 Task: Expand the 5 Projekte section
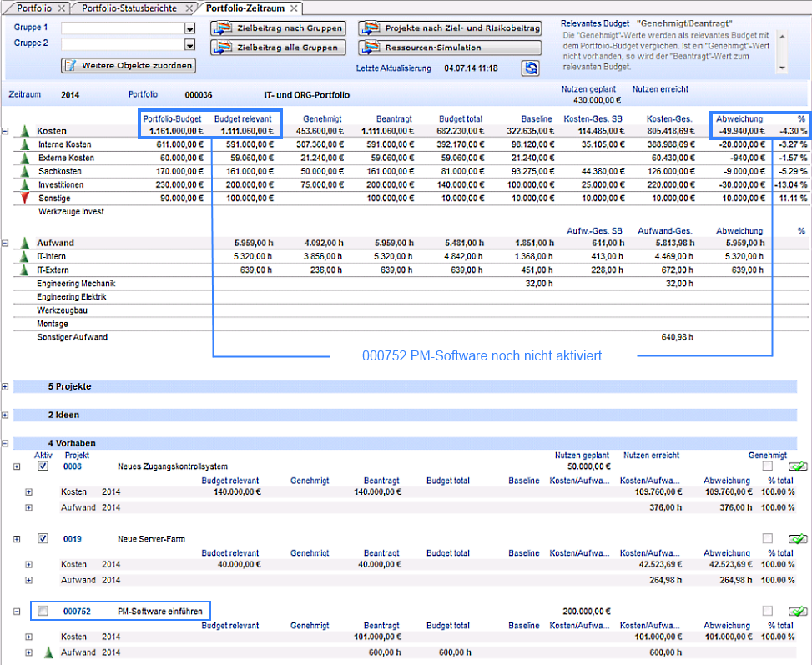click(x=6, y=387)
